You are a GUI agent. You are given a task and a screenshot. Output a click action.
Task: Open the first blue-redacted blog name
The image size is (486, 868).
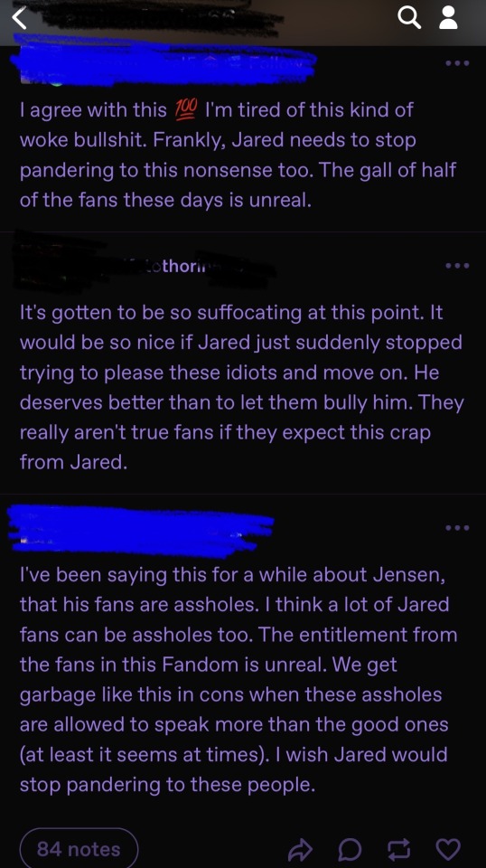[164, 61]
